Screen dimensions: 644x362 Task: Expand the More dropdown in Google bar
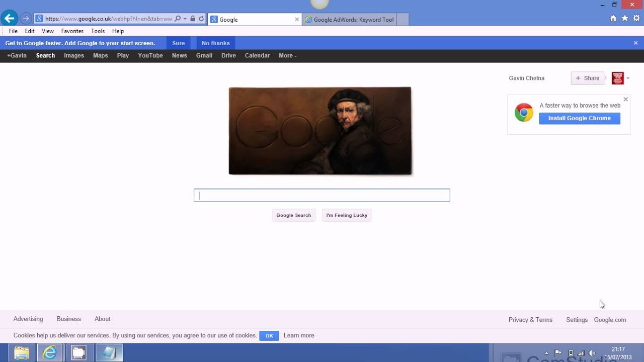[x=287, y=56]
